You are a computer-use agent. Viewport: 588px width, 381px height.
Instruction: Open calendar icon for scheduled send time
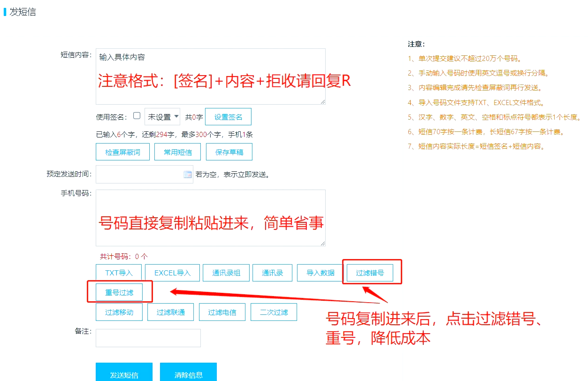coord(188,175)
